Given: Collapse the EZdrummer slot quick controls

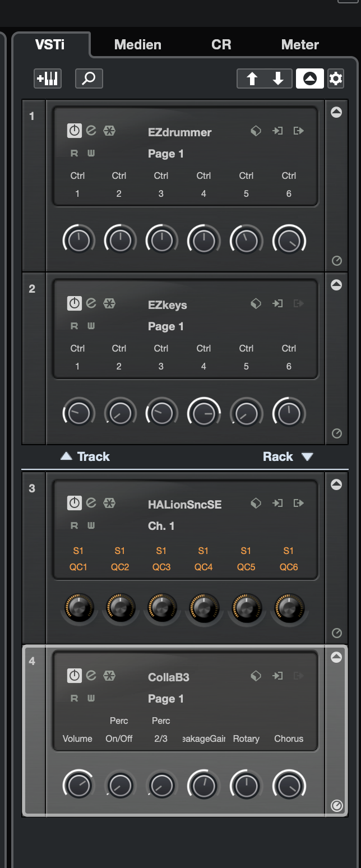Looking at the screenshot, I should pyautogui.click(x=336, y=112).
